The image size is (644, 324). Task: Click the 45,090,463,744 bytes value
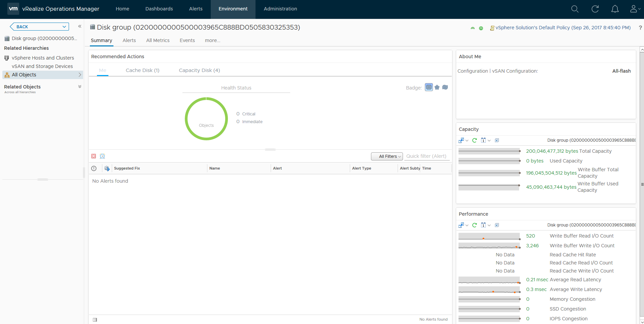[551, 187]
